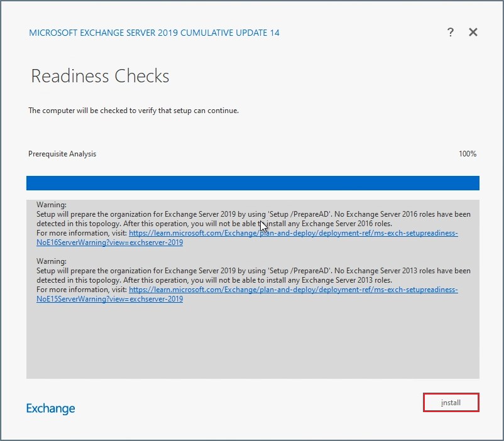
Task: Open the NoE15ServerWarning learn.microsoft.com link
Action: [247, 294]
